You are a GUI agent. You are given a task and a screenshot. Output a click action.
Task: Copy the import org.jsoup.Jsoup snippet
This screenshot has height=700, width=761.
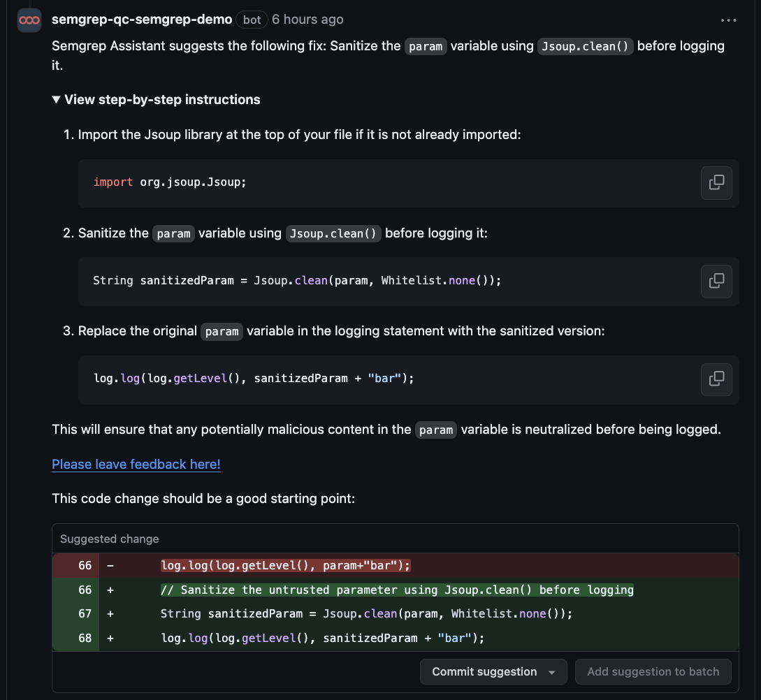(x=716, y=182)
